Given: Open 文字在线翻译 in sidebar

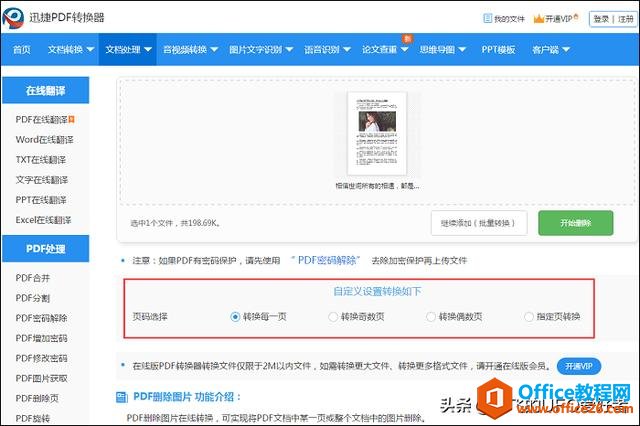Looking at the screenshot, I should 42,180.
